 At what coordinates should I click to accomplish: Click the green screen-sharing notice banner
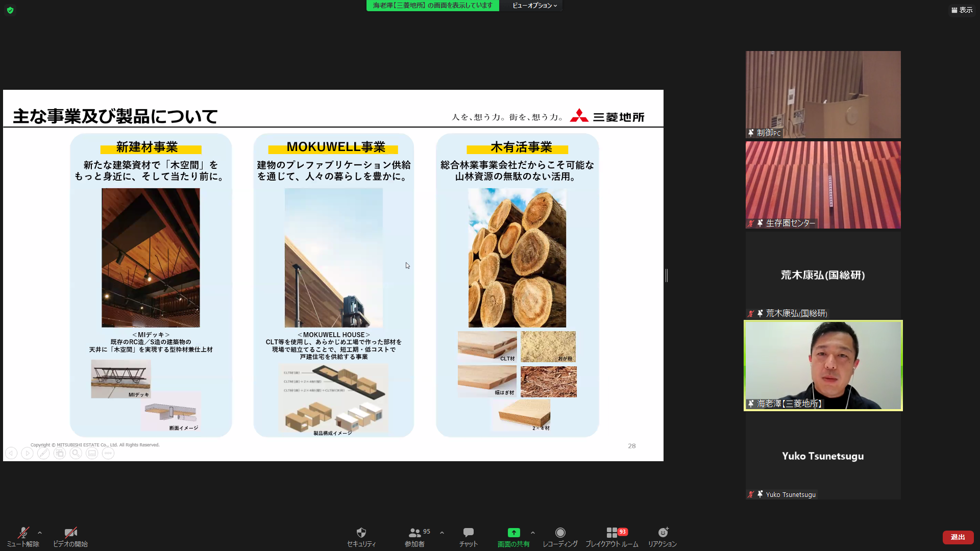point(433,6)
